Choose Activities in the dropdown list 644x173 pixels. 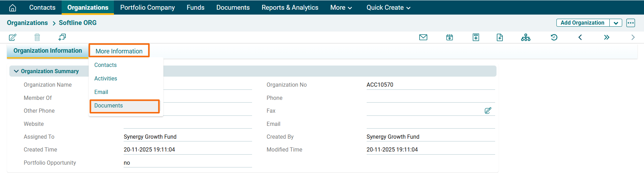tap(106, 79)
